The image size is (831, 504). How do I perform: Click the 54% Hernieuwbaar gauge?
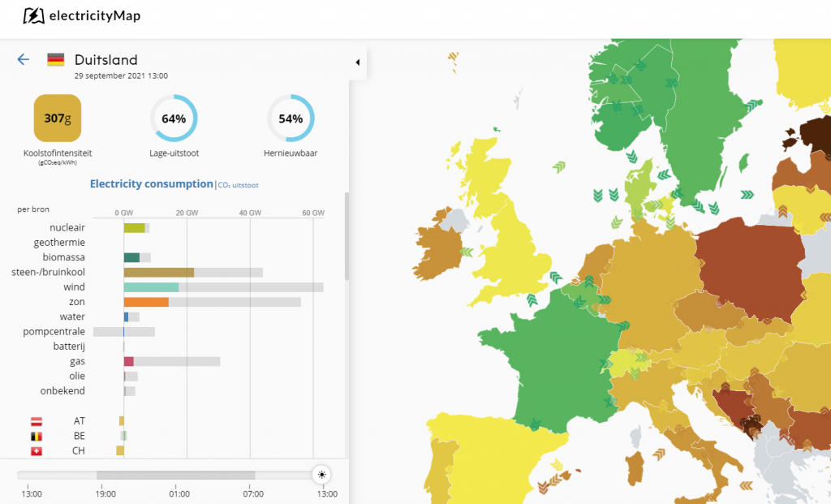[291, 118]
